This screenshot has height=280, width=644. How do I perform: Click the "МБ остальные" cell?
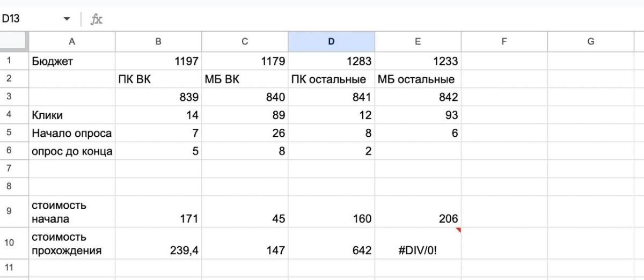(x=418, y=79)
